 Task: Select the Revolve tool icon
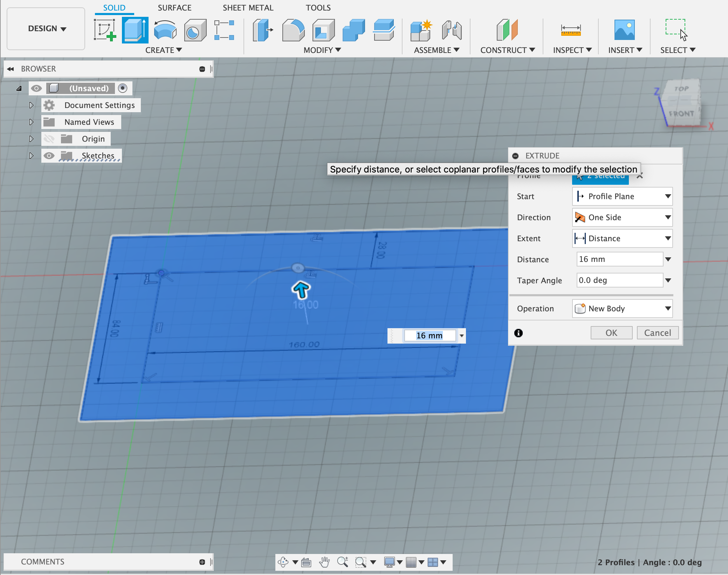pos(165,30)
